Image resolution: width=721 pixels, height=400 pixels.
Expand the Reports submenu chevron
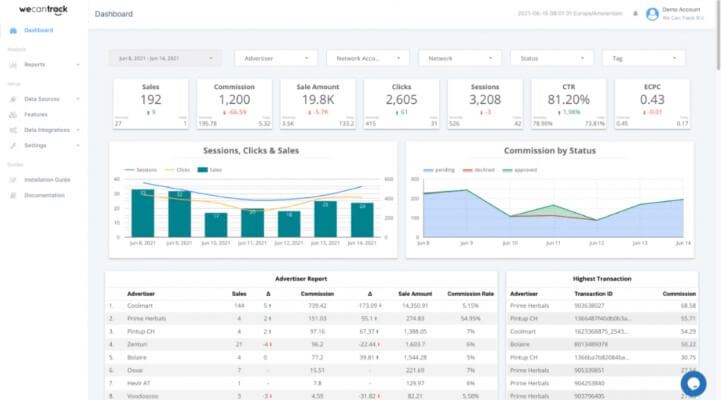coord(78,65)
